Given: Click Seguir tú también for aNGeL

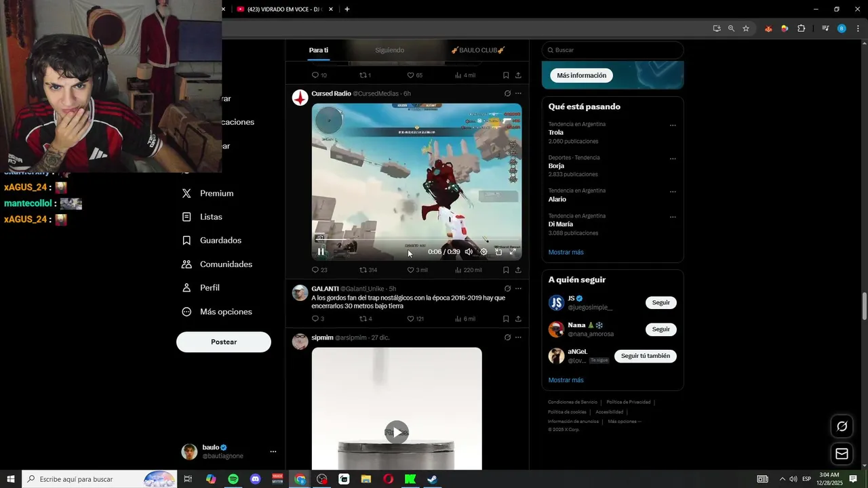Looking at the screenshot, I should pos(646,356).
